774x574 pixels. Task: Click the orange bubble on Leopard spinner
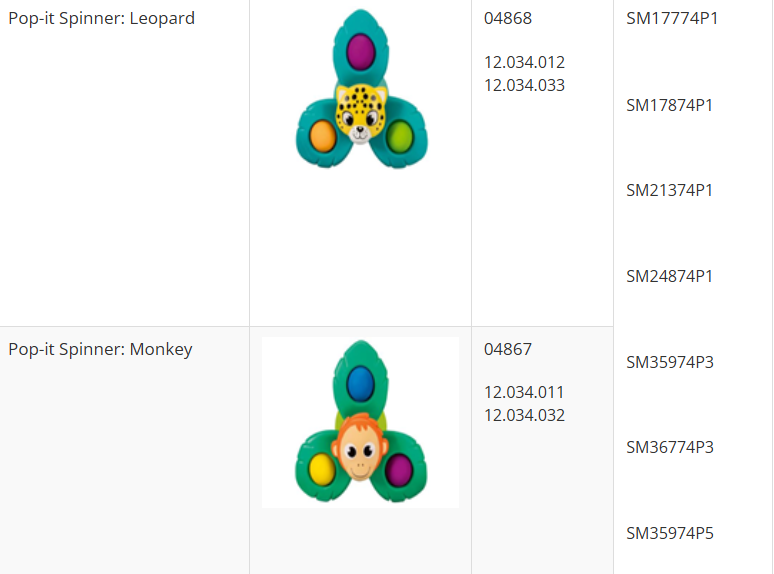pyautogui.click(x=321, y=135)
